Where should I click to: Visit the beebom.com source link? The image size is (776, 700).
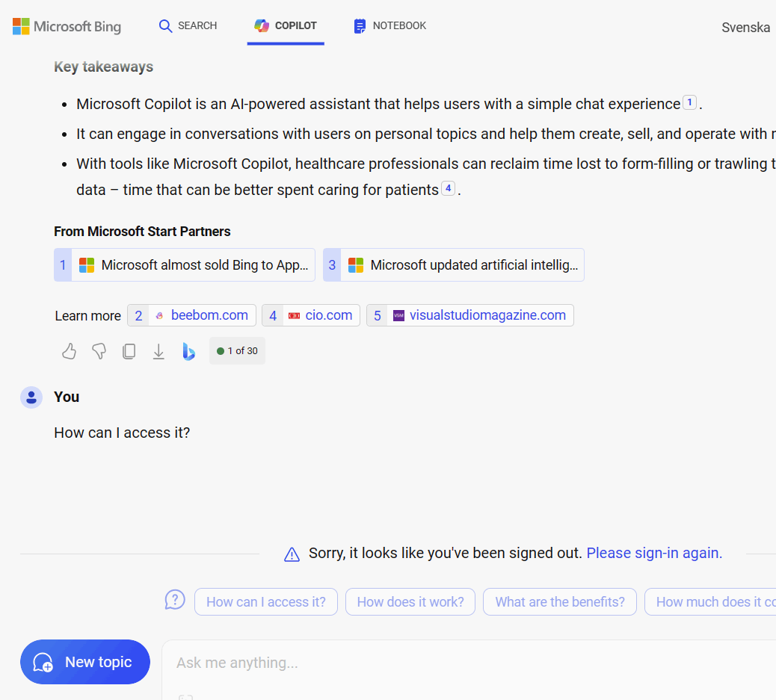[x=191, y=315]
